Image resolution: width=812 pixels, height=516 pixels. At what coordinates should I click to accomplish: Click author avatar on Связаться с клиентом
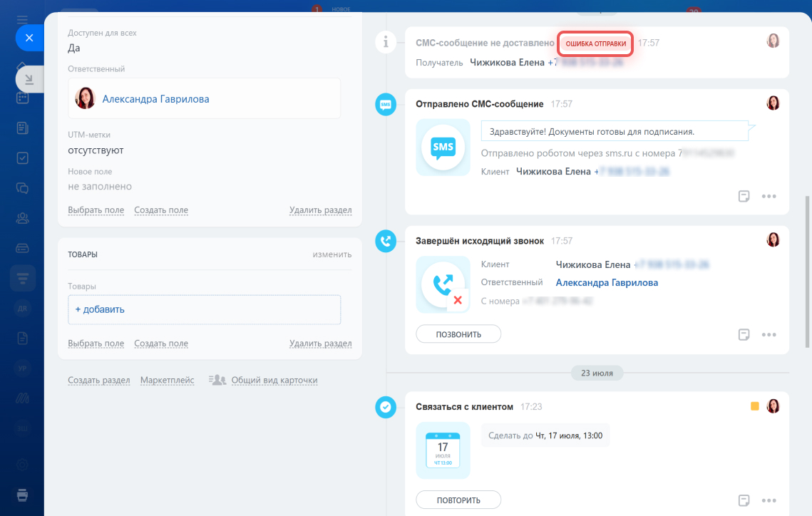(774, 406)
